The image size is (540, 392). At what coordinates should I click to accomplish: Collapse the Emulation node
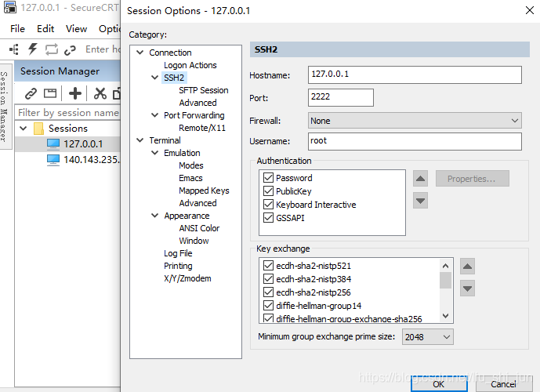[x=155, y=153]
